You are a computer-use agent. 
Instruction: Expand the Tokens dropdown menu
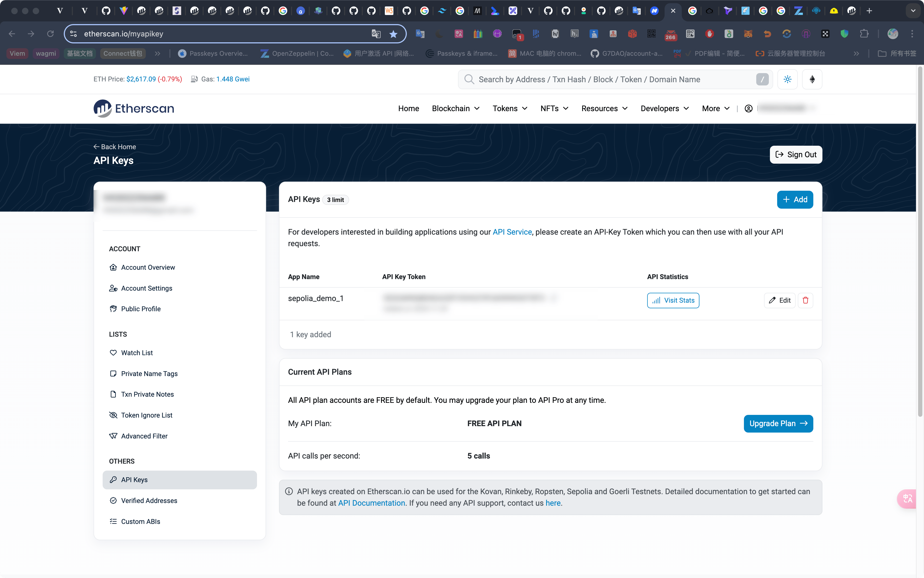510,108
